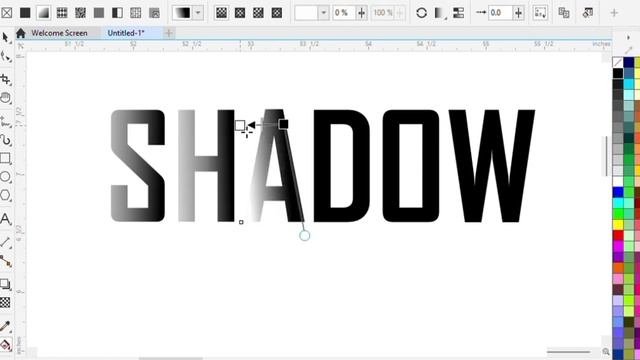
Task: Switch to the Untitled-1* document tab
Action: pos(126,33)
